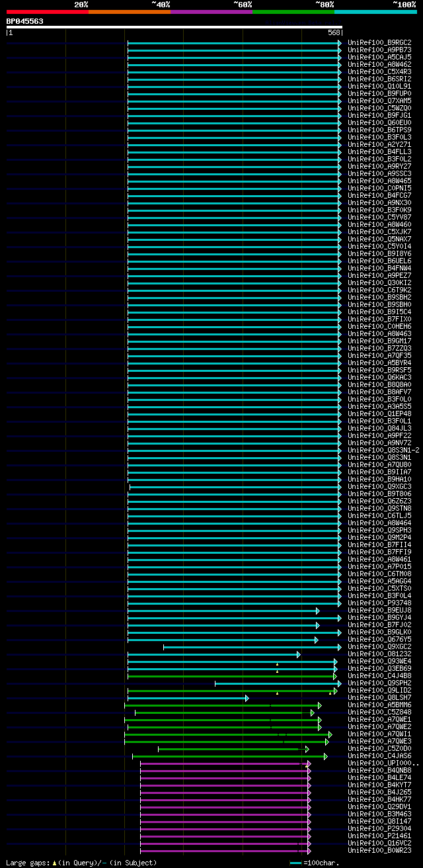Image resolution: width=423 pixels, height=868 pixels.
Task: Click the UniRef100_A5BMM6 label
Action: click(x=379, y=705)
